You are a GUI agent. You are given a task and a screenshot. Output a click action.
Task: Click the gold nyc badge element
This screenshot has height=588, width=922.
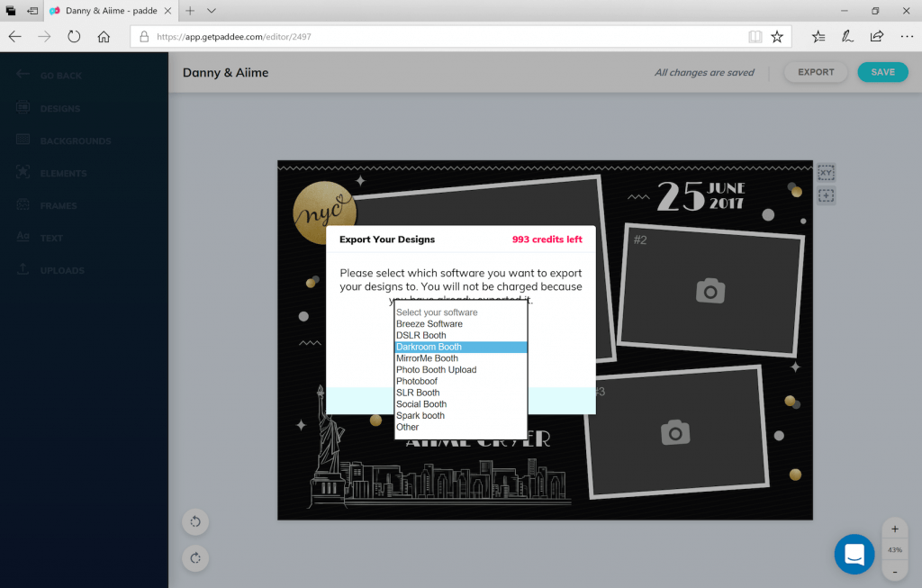click(324, 211)
